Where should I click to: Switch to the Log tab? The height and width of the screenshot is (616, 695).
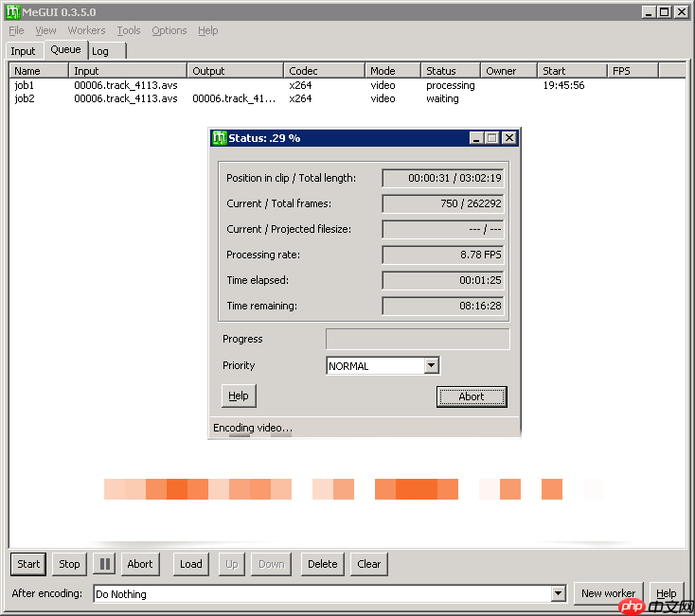point(100,51)
